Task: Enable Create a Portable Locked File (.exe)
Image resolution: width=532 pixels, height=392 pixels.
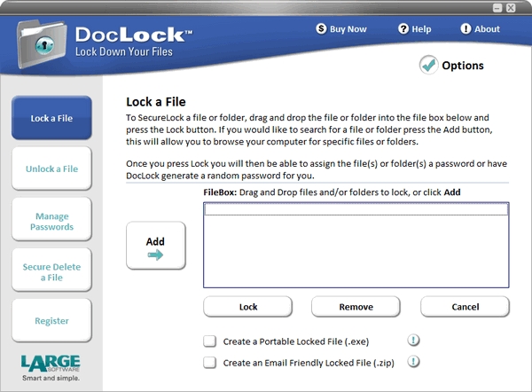Action: coord(209,341)
